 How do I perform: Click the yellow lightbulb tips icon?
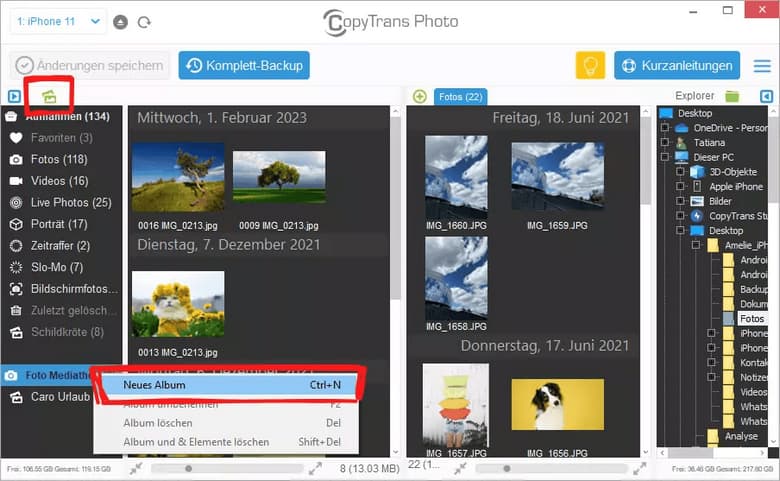point(590,65)
